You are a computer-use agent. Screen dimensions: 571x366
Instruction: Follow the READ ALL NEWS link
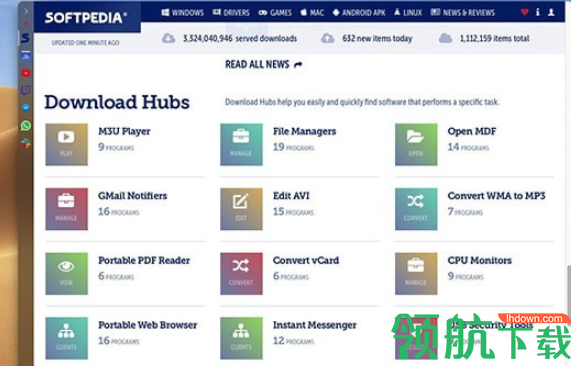point(264,64)
